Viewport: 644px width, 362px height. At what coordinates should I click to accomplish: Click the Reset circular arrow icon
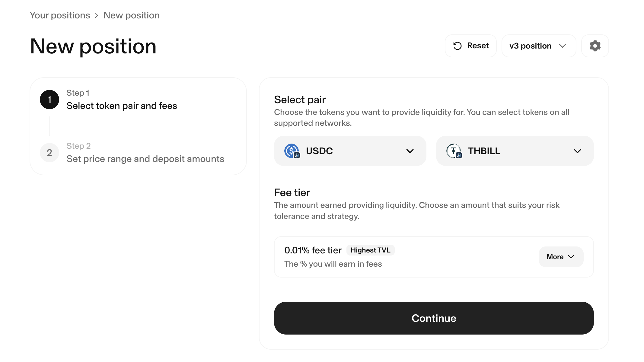457,46
